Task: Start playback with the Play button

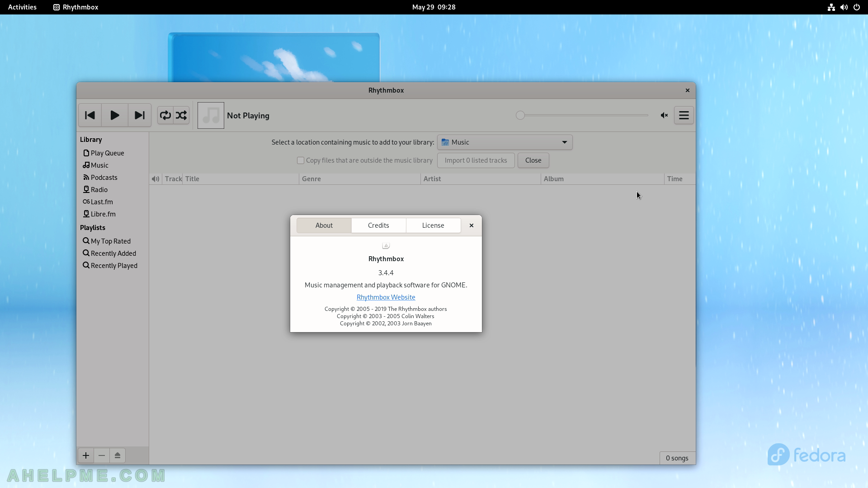Action: click(x=115, y=115)
